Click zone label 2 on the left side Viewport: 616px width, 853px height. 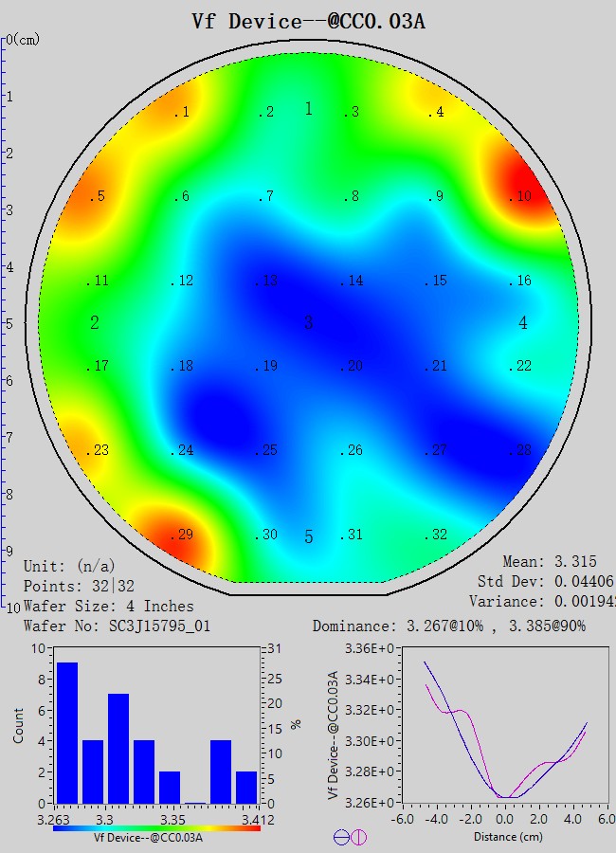[x=95, y=323]
